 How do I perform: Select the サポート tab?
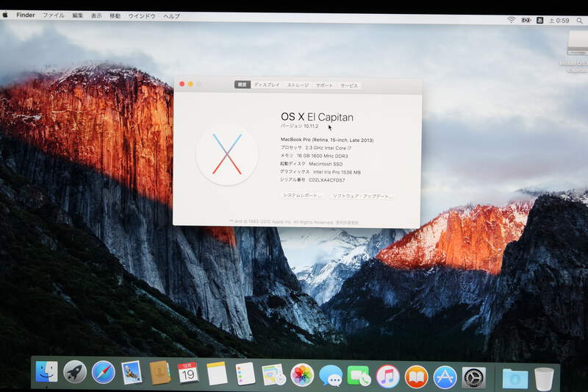pos(324,85)
